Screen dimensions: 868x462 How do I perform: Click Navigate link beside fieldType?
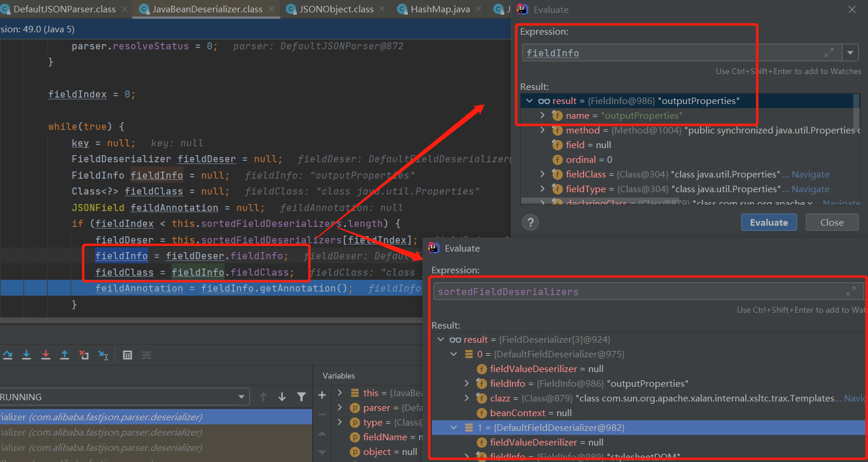pos(810,189)
